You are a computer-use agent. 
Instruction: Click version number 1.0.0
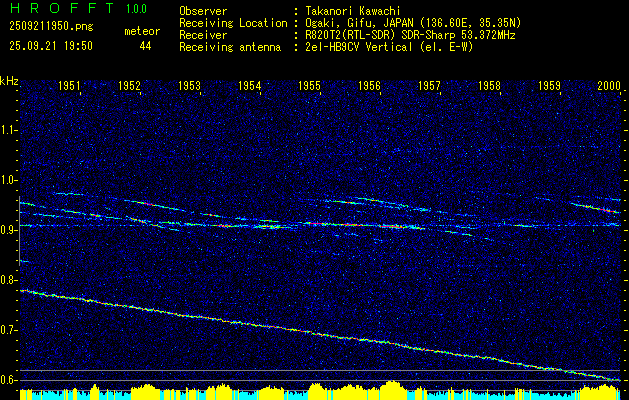click(136, 9)
